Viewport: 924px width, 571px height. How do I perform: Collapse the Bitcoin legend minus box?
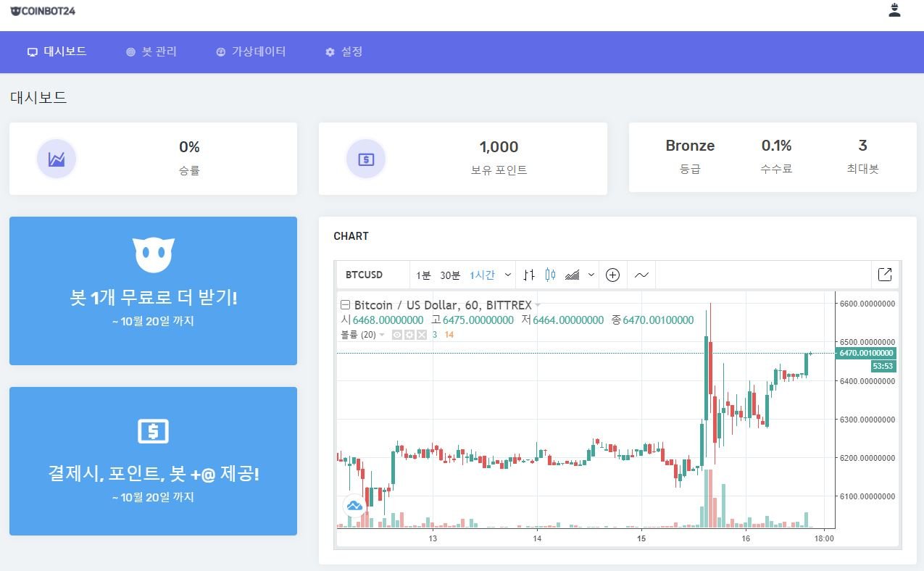[x=345, y=305]
